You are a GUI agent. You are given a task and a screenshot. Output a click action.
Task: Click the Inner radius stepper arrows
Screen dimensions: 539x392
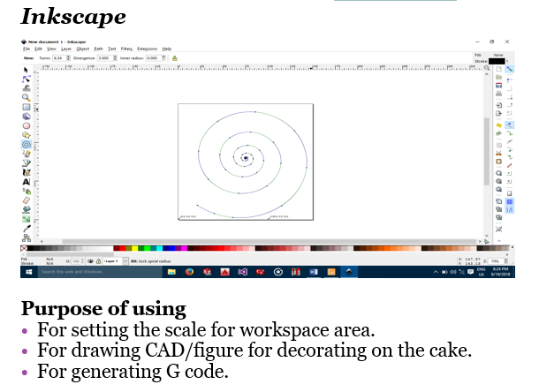pos(164,58)
